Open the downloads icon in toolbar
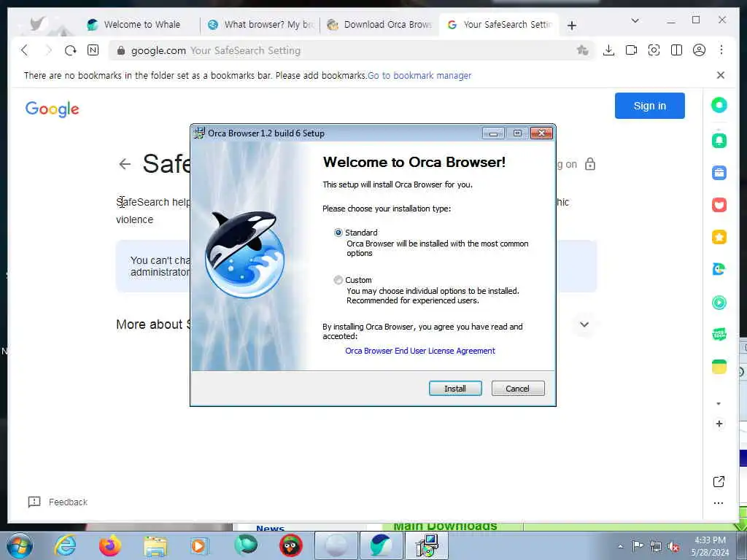 608,50
